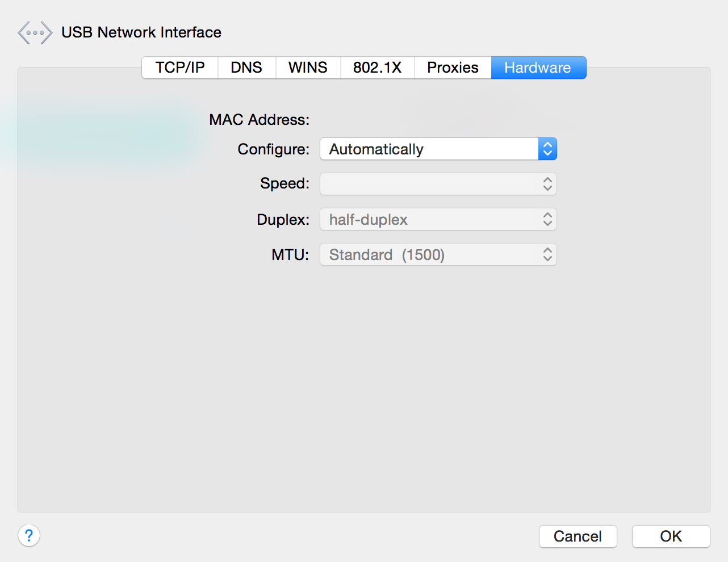
Task: Click the up-down arrows on Speed dropdown
Action: click(547, 184)
